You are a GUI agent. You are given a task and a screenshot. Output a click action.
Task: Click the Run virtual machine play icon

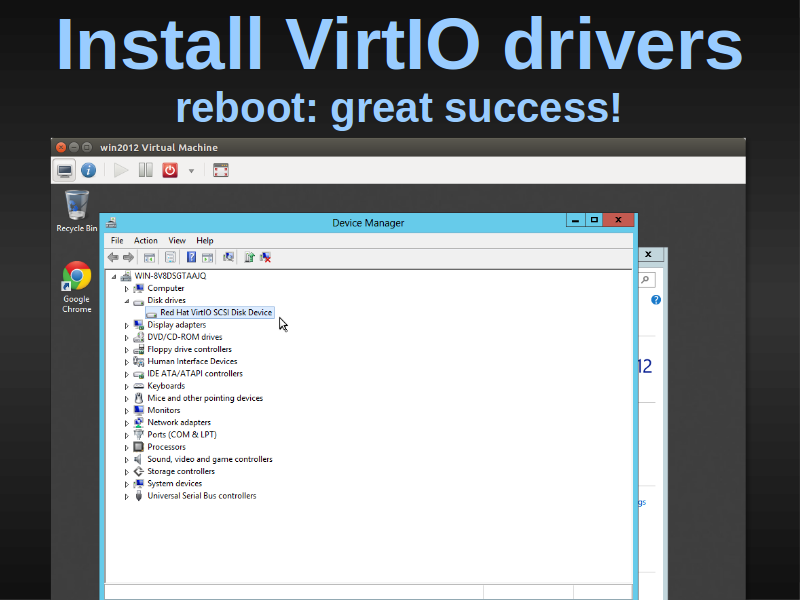[121, 170]
